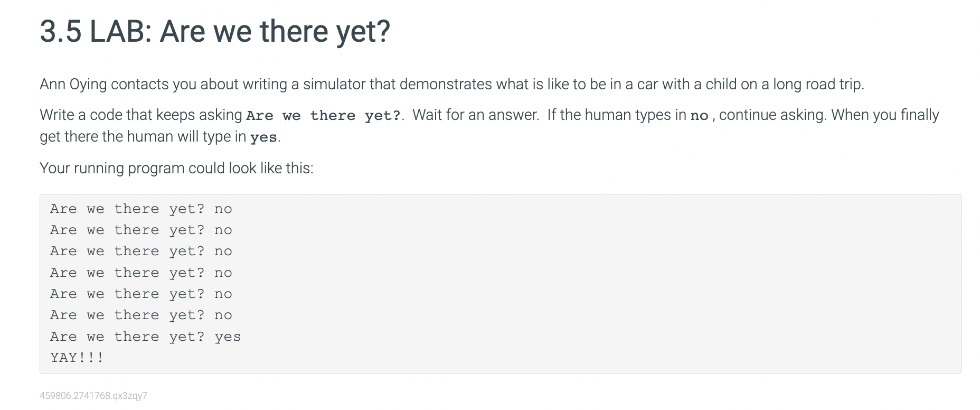Click the bold code word 'yes' in the instructions
The width and height of the screenshot is (980, 410).
coord(263,138)
